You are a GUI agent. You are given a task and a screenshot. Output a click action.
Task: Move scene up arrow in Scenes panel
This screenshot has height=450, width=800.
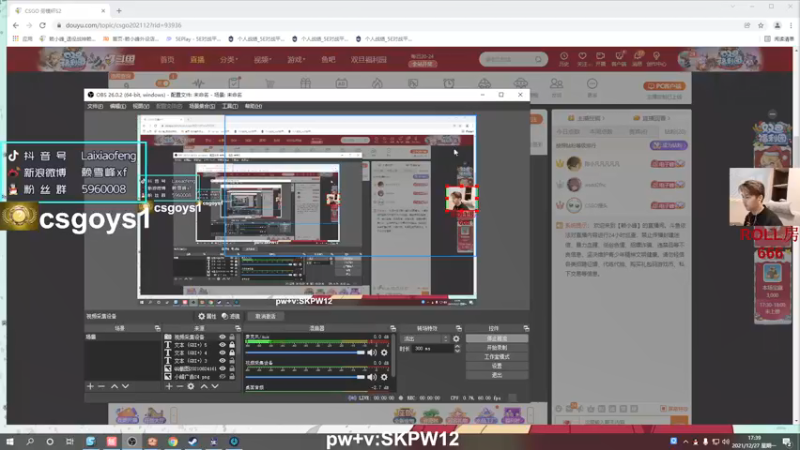click(114, 386)
